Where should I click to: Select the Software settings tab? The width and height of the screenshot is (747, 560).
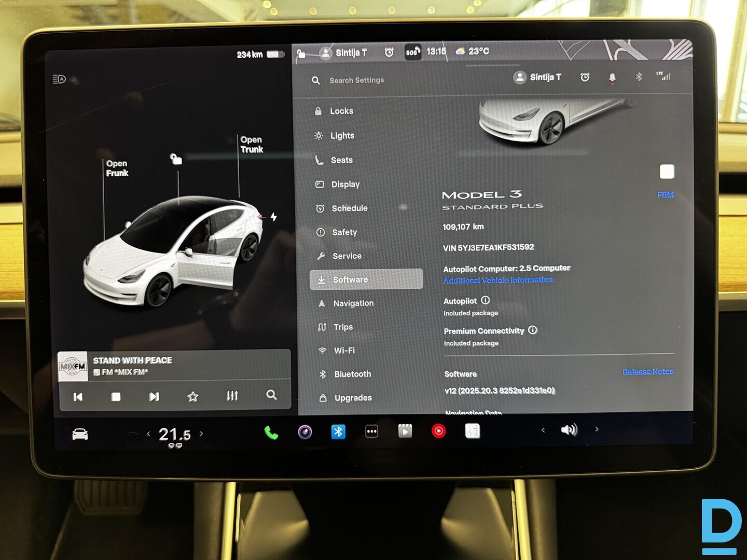click(x=366, y=279)
